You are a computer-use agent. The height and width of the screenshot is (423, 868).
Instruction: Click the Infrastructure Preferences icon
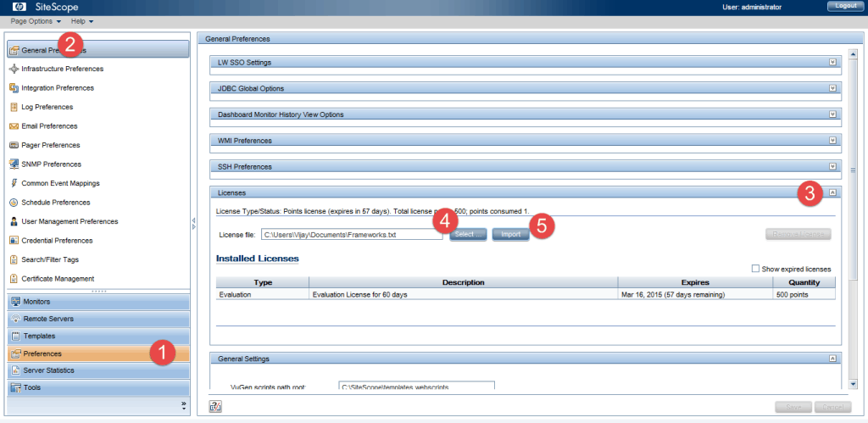14,69
